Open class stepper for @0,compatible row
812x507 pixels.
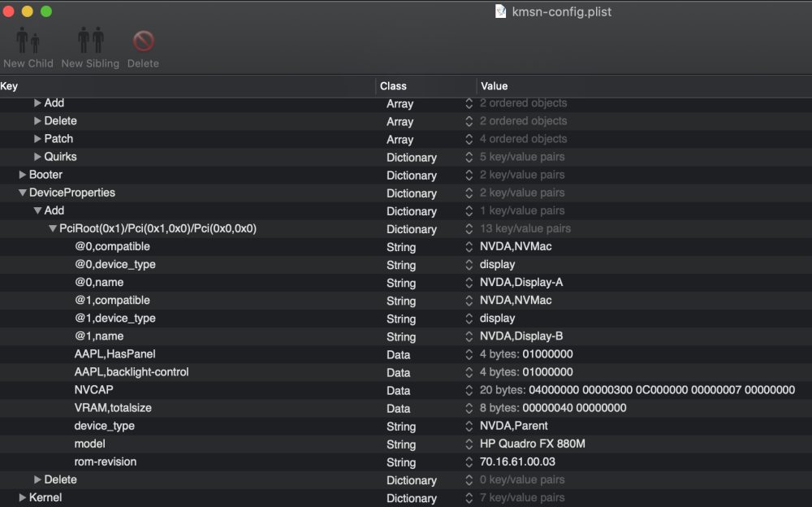(469, 247)
